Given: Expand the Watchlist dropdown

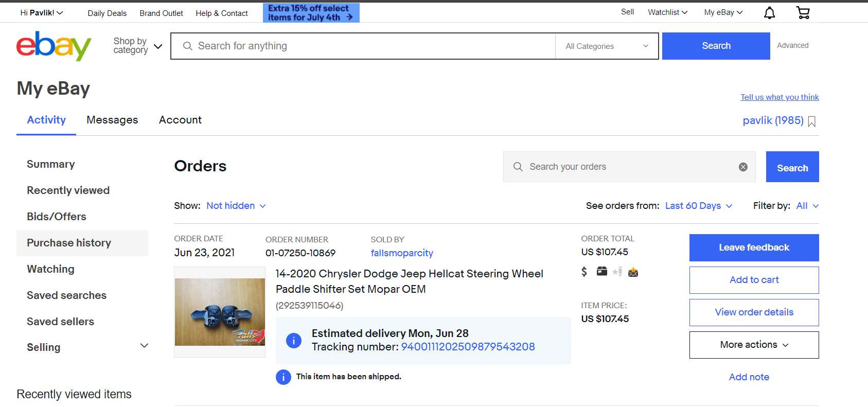Looking at the screenshot, I should (668, 12).
